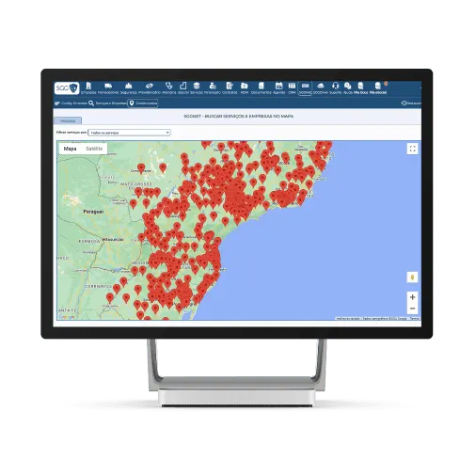Click the SOC shield logo
This screenshot has width=476, height=476.
[67, 88]
